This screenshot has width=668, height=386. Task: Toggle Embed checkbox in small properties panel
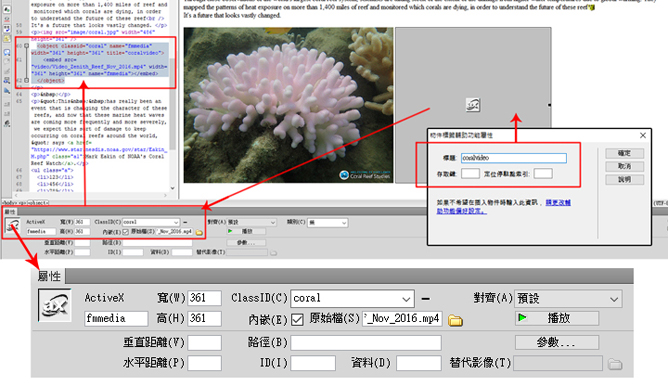coord(125,232)
